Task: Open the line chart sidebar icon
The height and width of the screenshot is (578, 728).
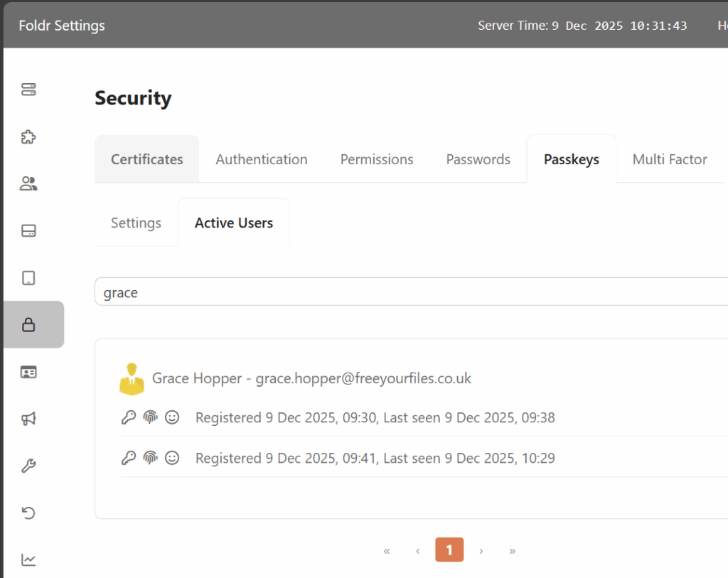Action: click(x=28, y=560)
